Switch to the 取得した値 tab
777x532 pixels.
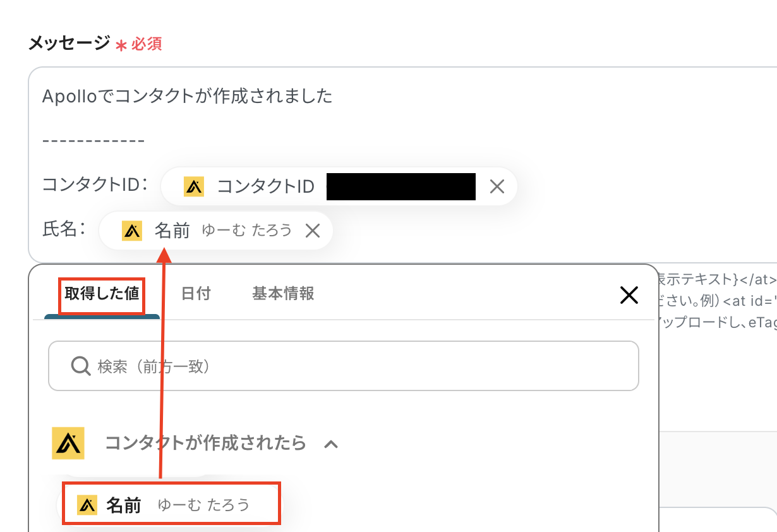click(x=102, y=294)
